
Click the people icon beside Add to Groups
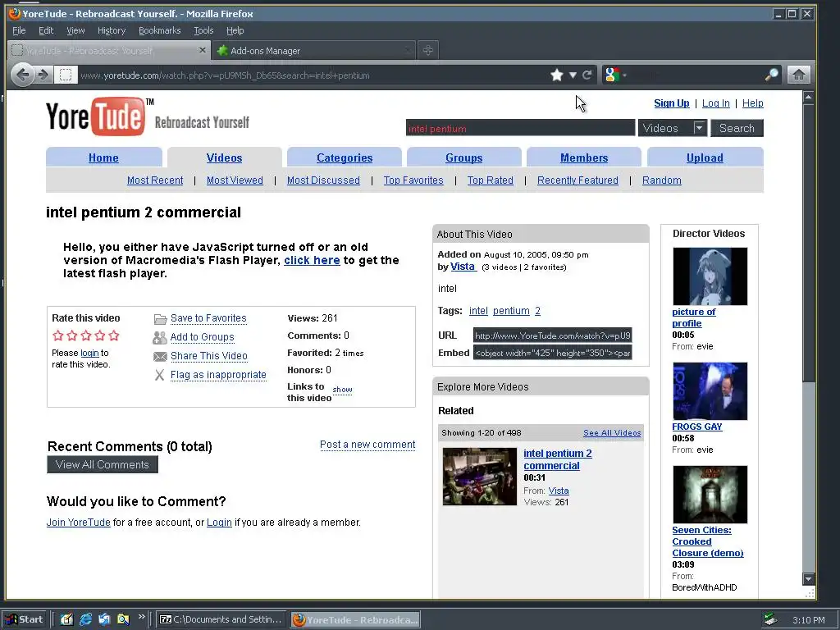click(160, 337)
